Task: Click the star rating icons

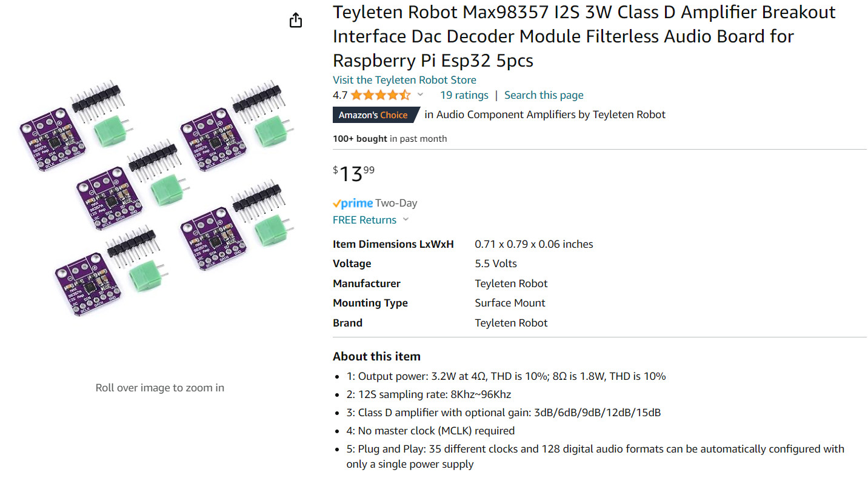Action: (x=380, y=95)
